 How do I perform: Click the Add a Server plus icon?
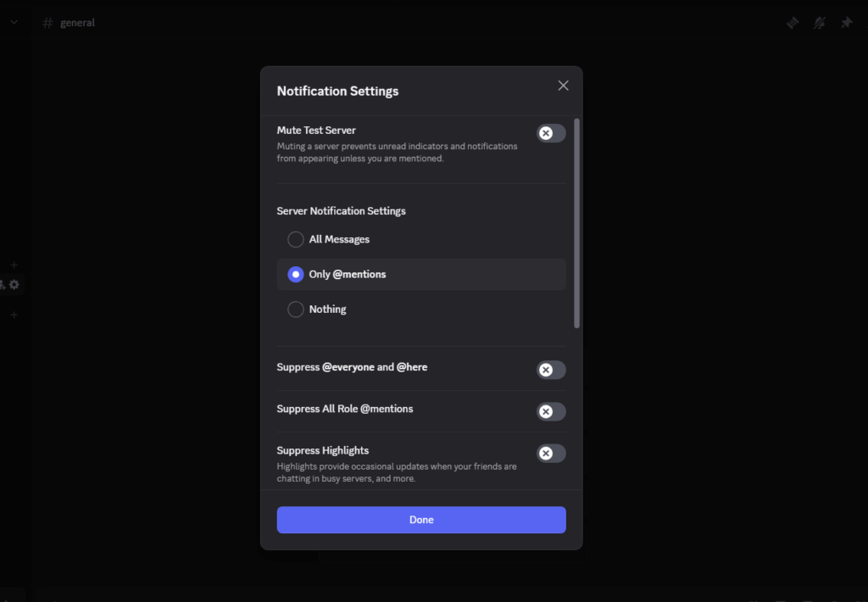point(14,265)
